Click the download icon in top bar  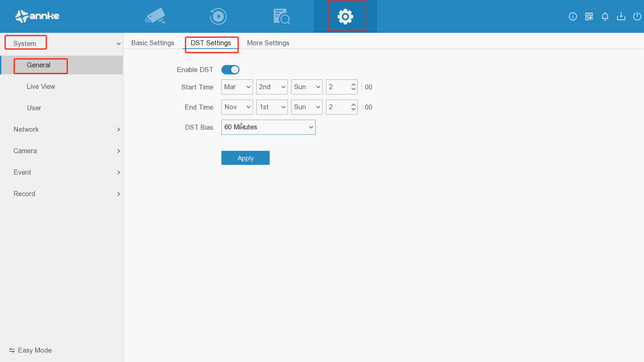[x=621, y=16]
